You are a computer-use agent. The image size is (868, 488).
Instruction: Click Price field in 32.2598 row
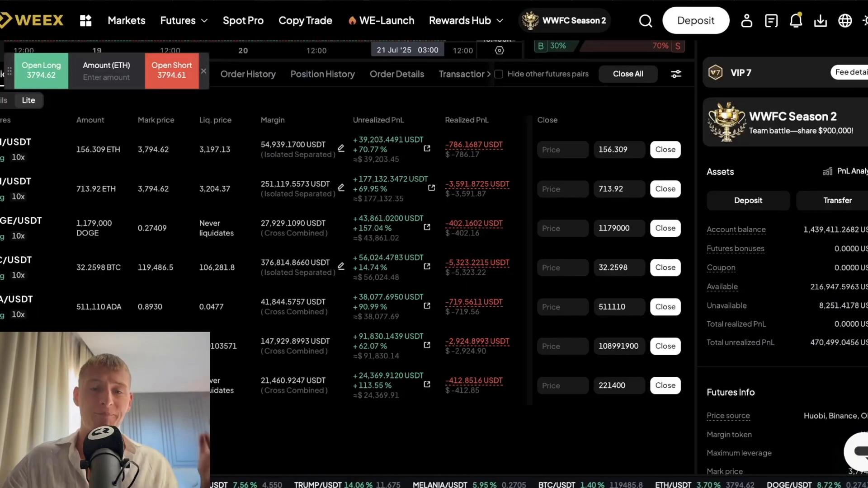click(x=563, y=267)
